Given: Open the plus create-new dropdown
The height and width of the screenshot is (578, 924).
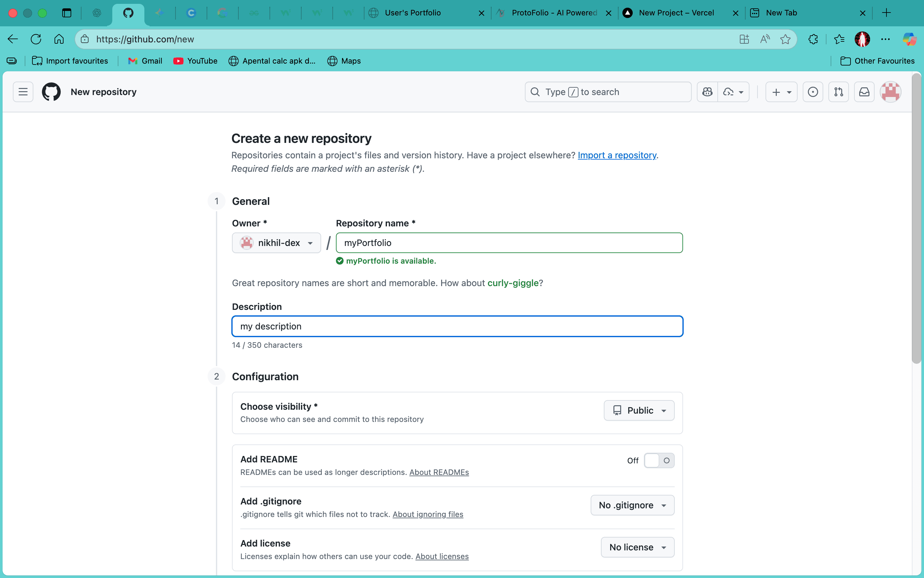Looking at the screenshot, I should (781, 92).
